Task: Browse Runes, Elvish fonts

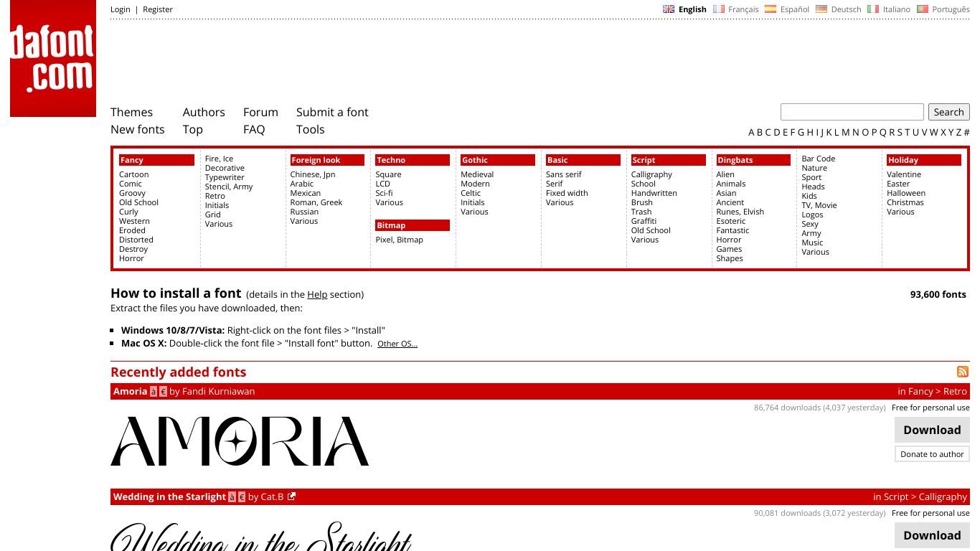Action: click(740, 212)
